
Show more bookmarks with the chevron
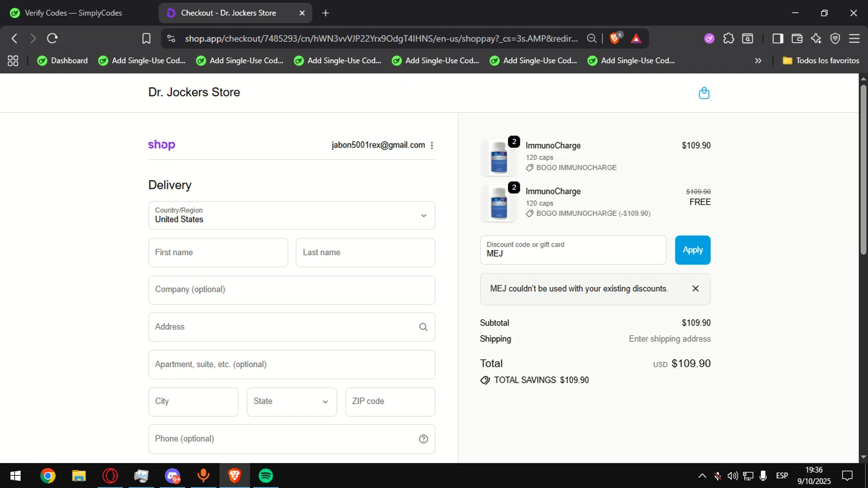pyautogui.click(x=758, y=61)
